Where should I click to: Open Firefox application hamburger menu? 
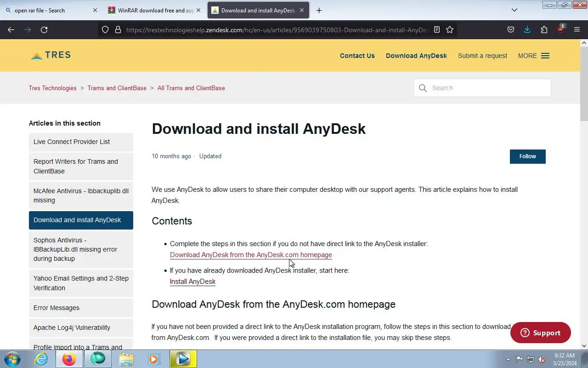(577, 29)
